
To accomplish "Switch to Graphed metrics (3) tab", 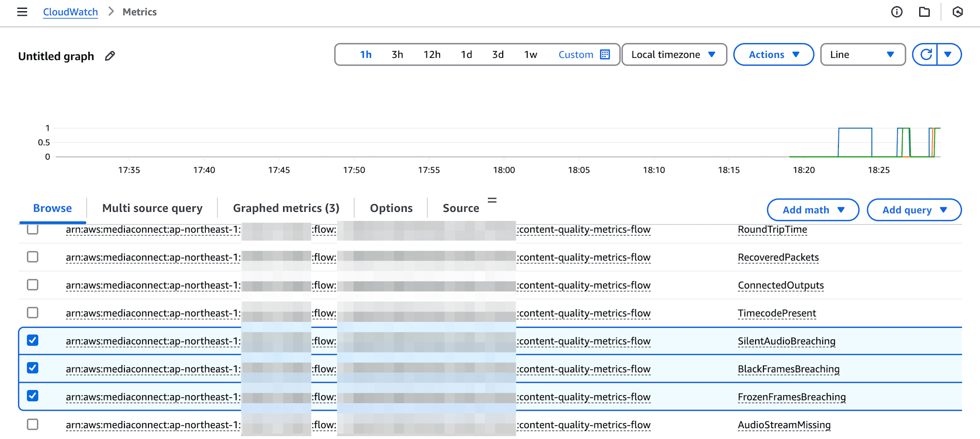I will point(286,208).
